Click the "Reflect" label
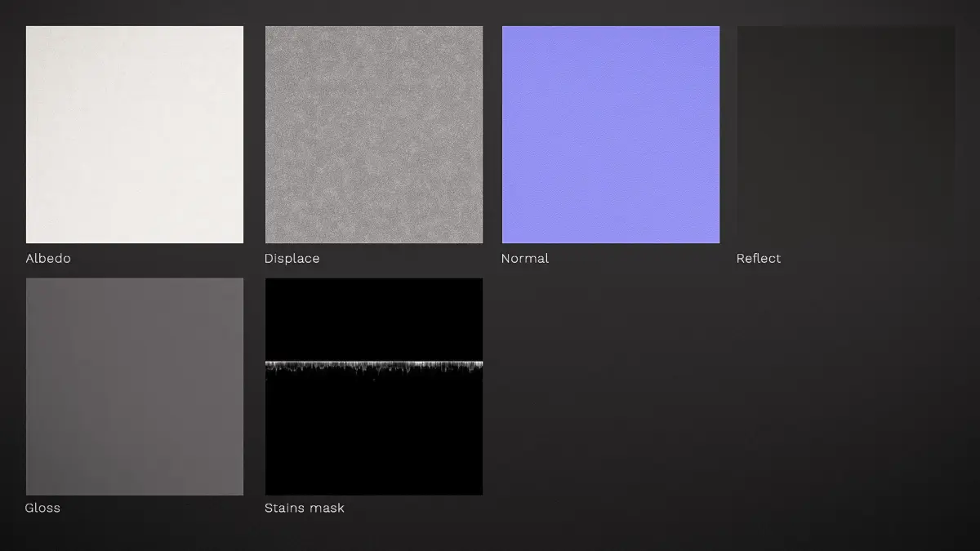 click(759, 258)
